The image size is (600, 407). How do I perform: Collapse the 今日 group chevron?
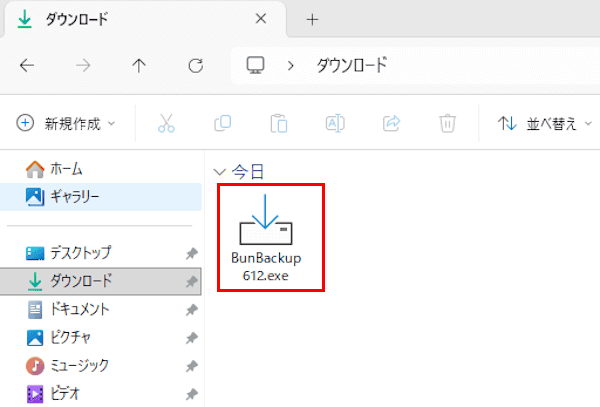click(x=219, y=172)
